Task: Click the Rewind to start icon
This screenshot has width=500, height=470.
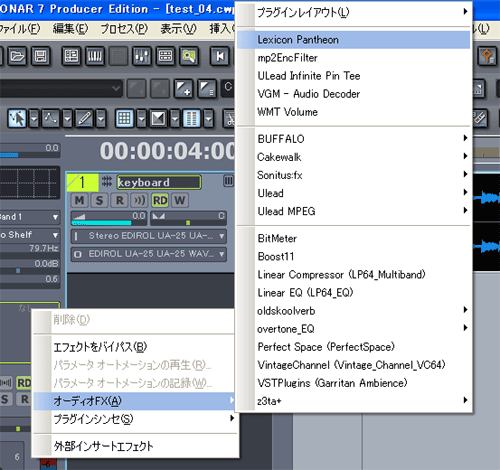Action: pyautogui.click(x=220, y=56)
